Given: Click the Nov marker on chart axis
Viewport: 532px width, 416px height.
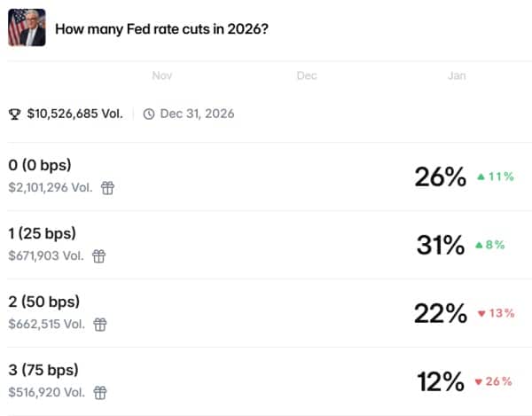Looking at the screenshot, I should 161,76.
